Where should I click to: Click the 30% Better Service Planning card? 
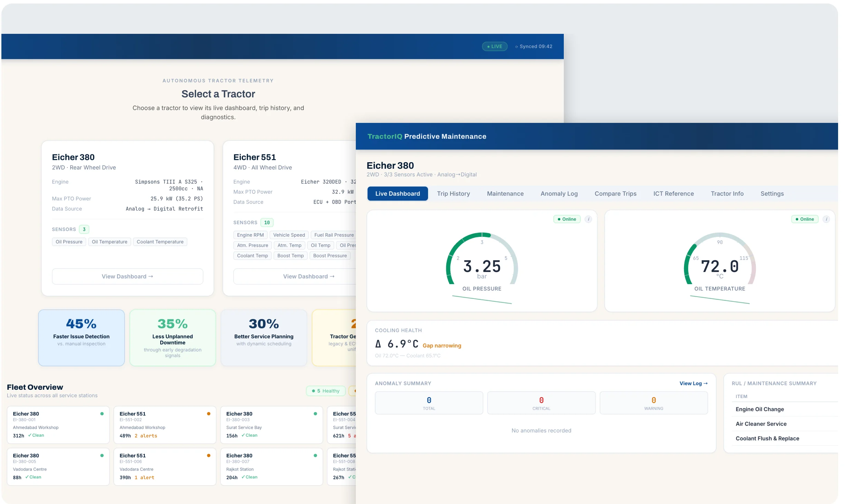point(264,338)
